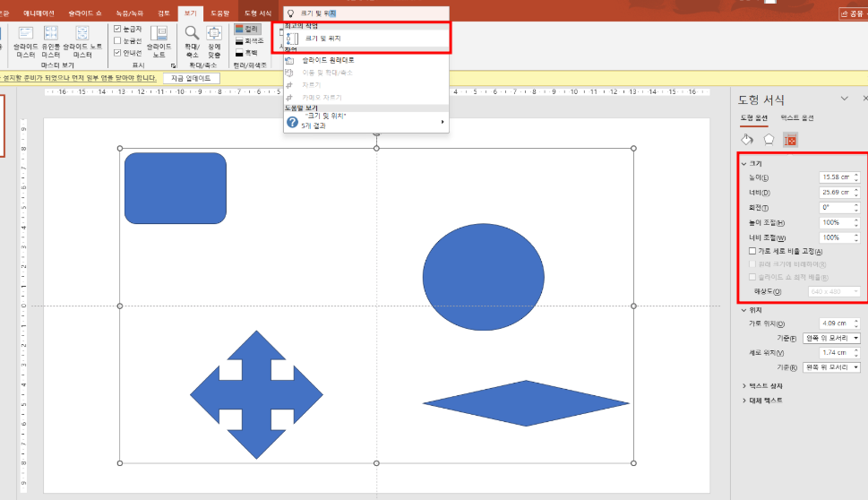This screenshot has width=868, height=500.
Task: Switch to Shape Options (도형 옵션) tab
Action: pyautogui.click(x=754, y=118)
